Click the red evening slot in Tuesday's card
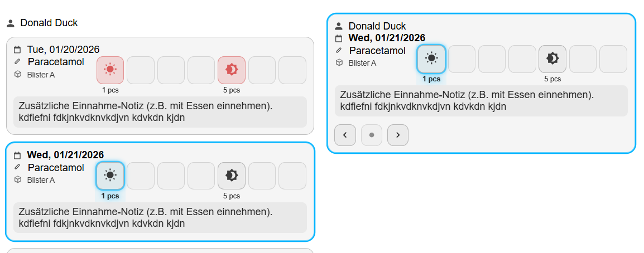The height and width of the screenshot is (253, 644). tap(231, 70)
